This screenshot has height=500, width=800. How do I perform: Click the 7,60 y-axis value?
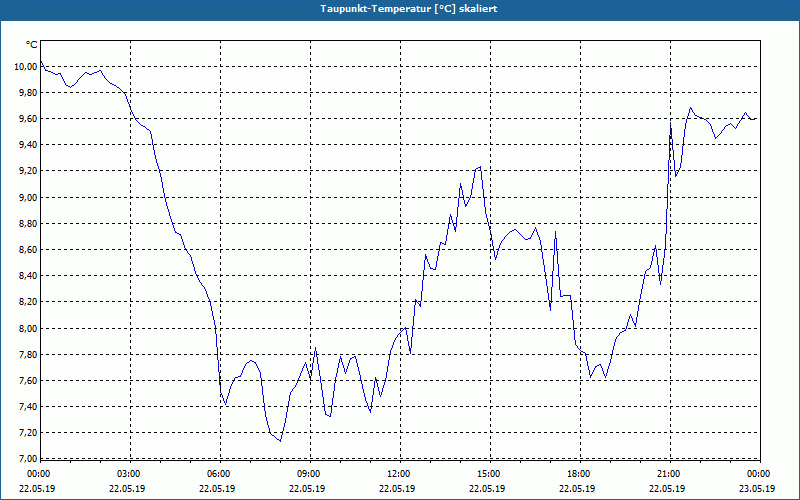25,380
